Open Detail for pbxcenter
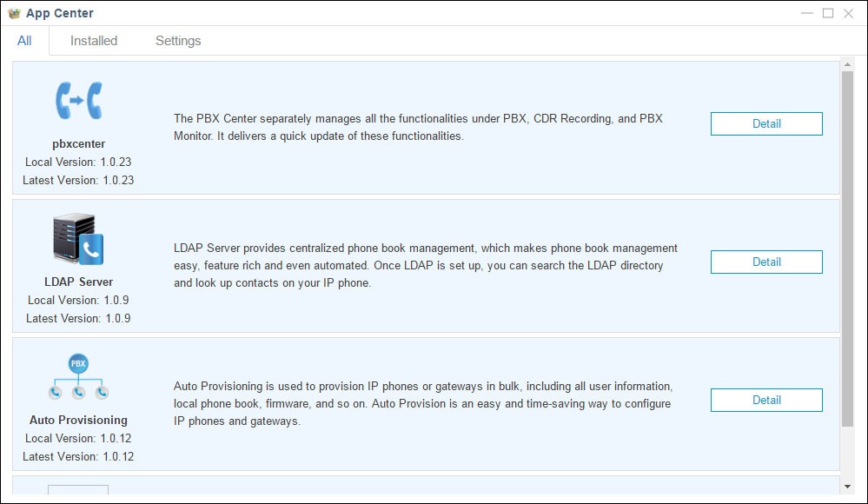868x504 pixels. [x=766, y=123]
